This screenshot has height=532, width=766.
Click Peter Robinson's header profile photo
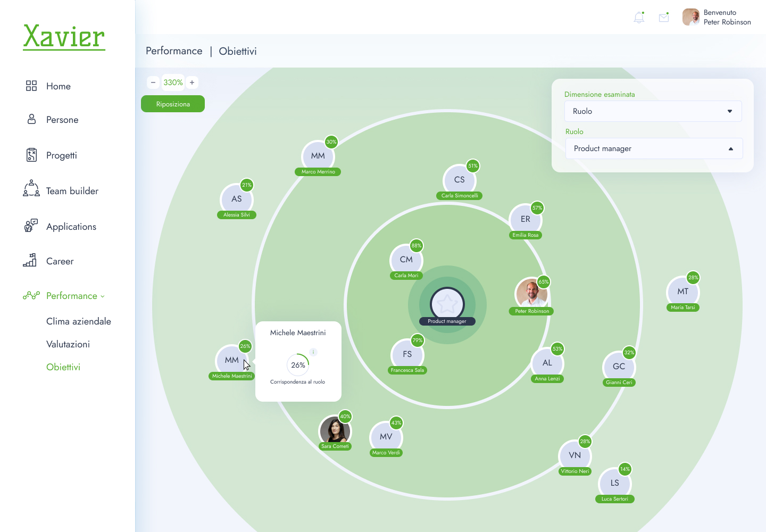click(691, 17)
